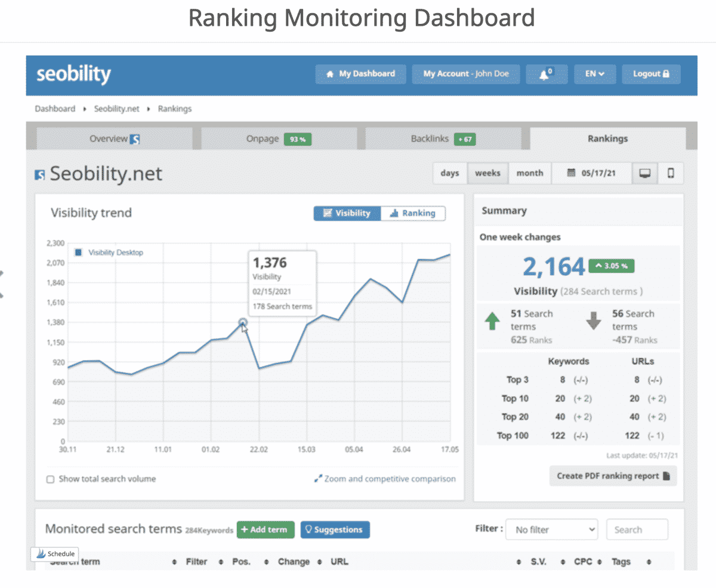Click the notification bell icon
The image size is (716, 588).
click(x=546, y=74)
